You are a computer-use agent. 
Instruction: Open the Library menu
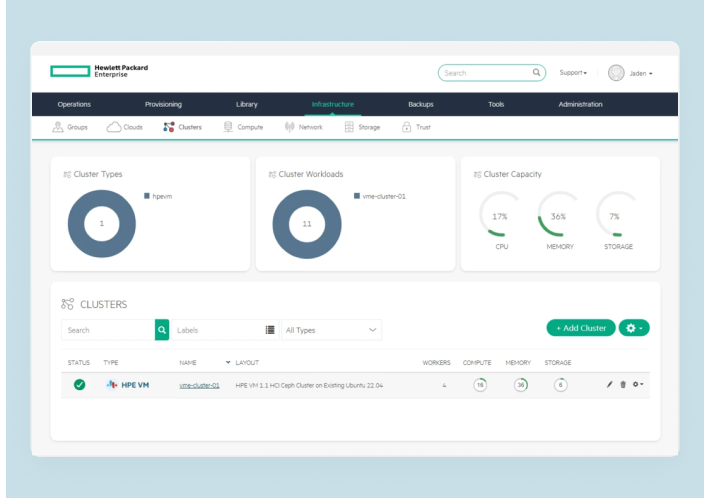247,104
